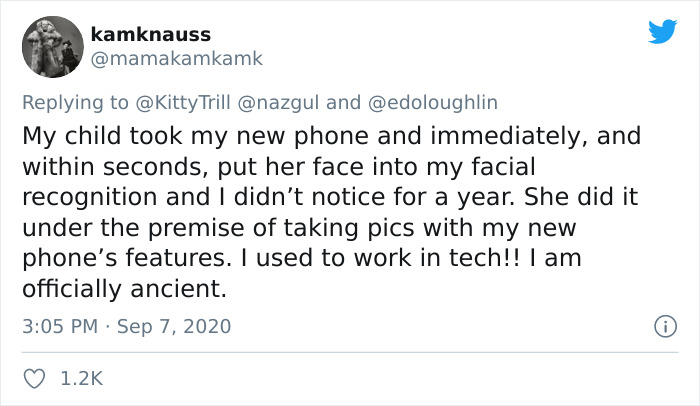Select the Sep 7, 2020 date
Screen dimensions: 700x406
(174, 326)
